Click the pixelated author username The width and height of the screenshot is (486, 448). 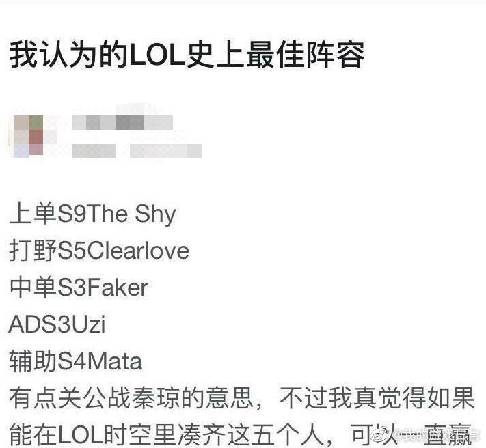pyautogui.click(x=122, y=122)
